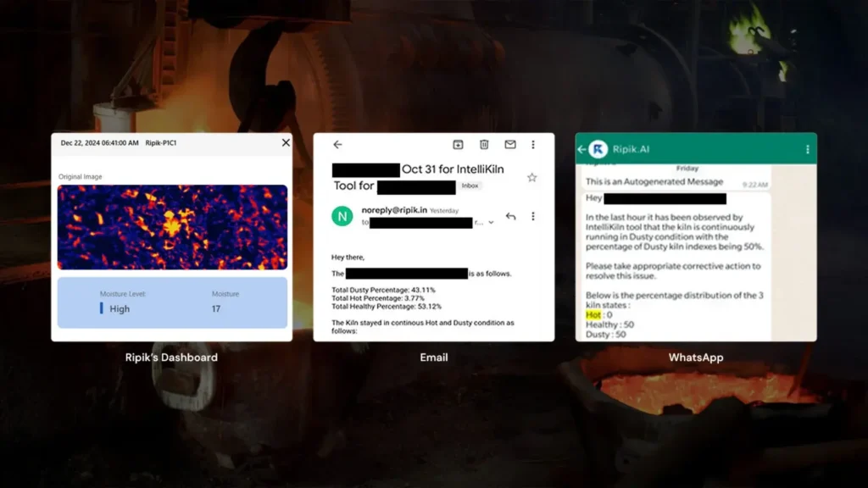The image size is (868, 488).
Task: Mark the email unread with the envelope icon
Action: [x=510, y=145]
